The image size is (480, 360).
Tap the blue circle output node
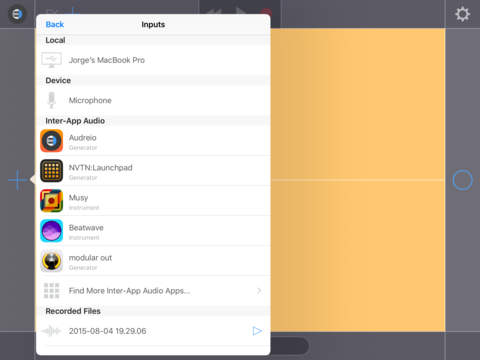[x=462, y=180]
